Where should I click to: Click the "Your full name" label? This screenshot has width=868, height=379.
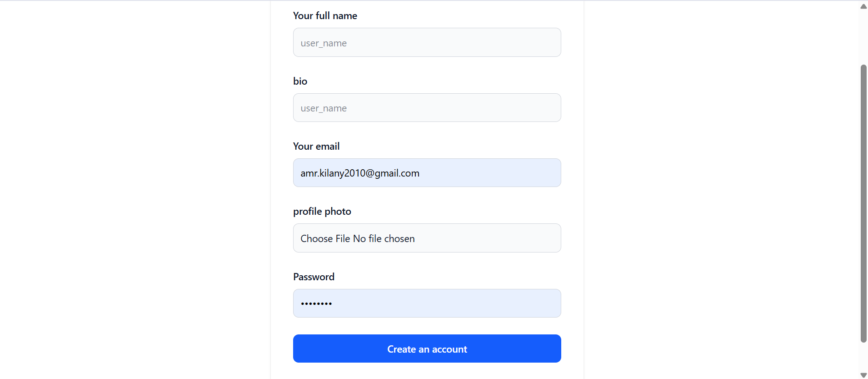(325, 16)
